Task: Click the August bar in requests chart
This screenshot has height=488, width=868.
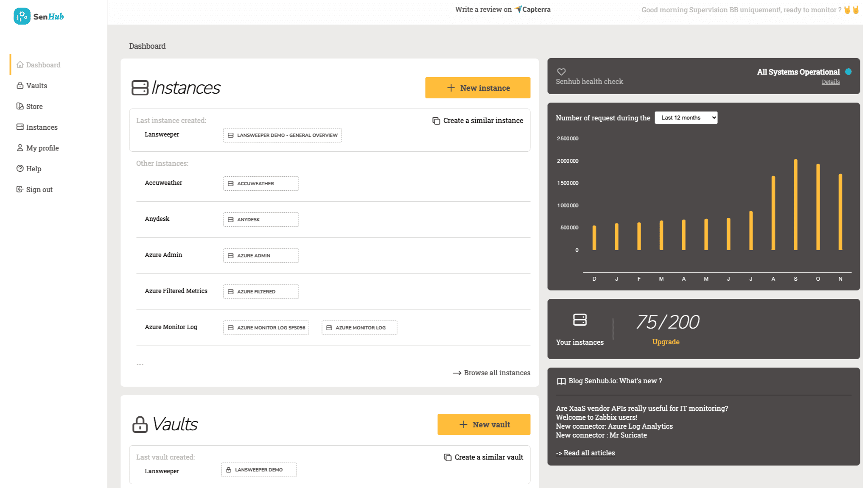Action: click(773, 213)
